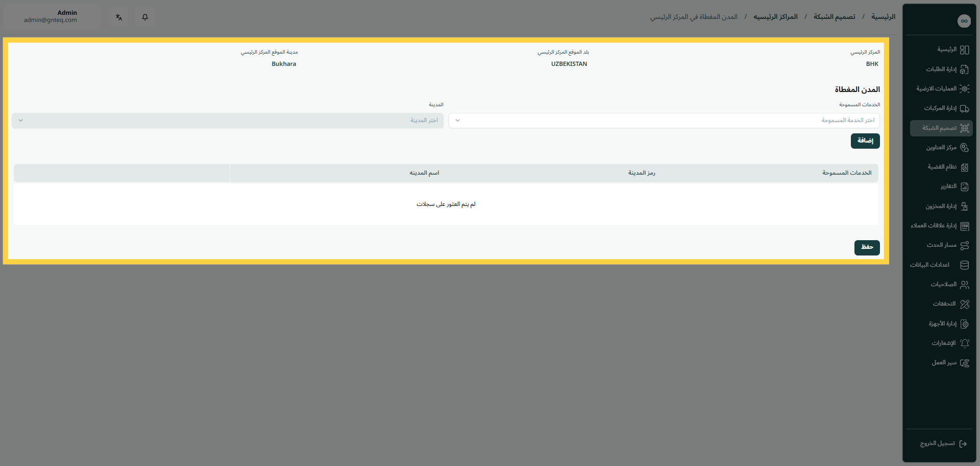The height and width of the screenshot is (466, 980).
Task: Click the إدارة المخزون inventory icon
Action: coord(964,206)
